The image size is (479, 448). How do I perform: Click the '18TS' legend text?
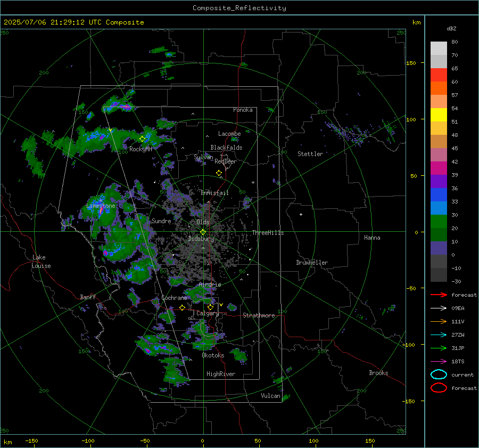pyautogui.click(x=458, y=362)
